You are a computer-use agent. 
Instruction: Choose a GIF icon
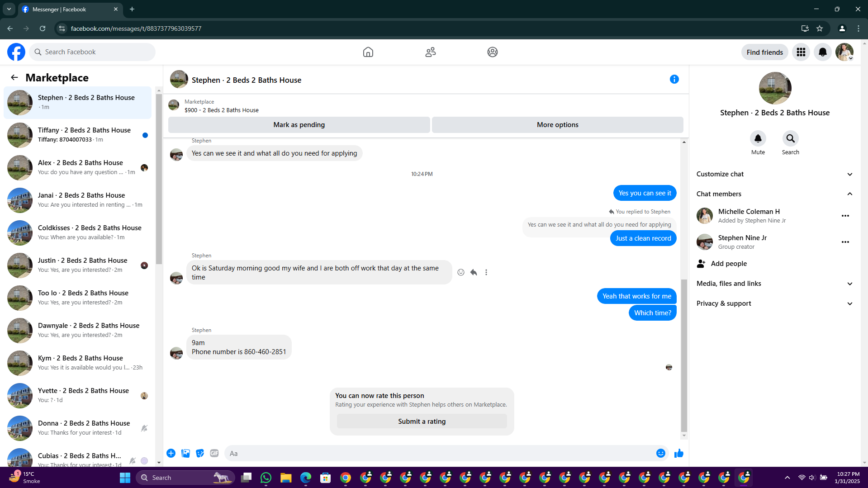214,453
